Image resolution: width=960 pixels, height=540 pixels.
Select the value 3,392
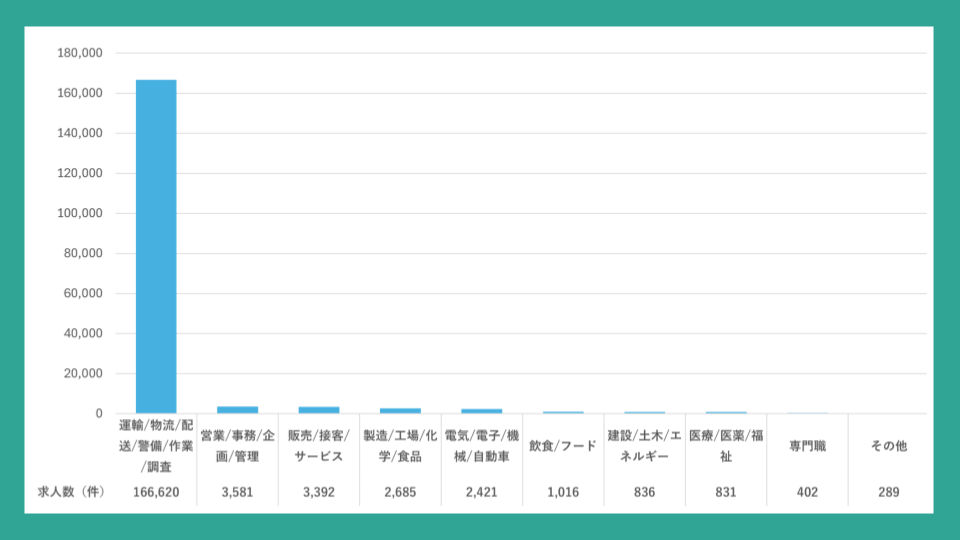(x=319, y=492)
